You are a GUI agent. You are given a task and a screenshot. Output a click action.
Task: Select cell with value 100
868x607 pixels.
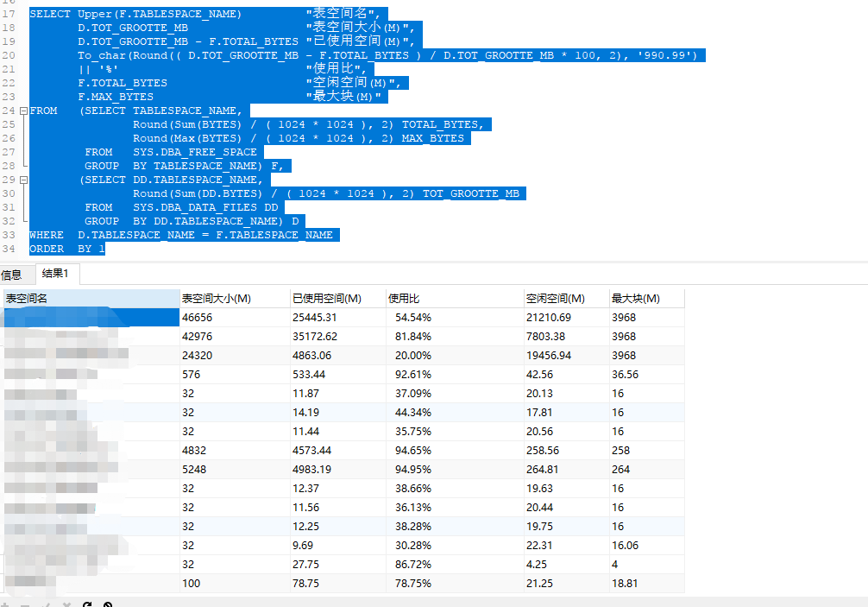(235, 583)
